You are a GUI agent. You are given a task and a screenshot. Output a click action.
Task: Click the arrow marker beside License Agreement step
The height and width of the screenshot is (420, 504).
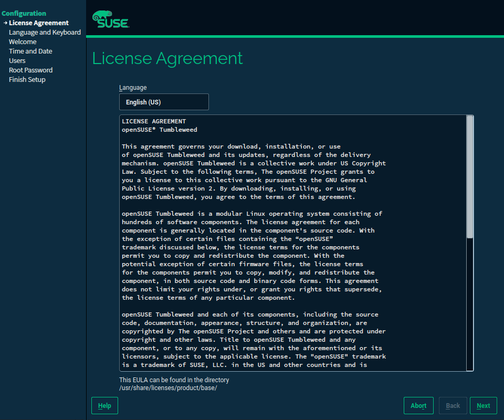click(5, 23)
